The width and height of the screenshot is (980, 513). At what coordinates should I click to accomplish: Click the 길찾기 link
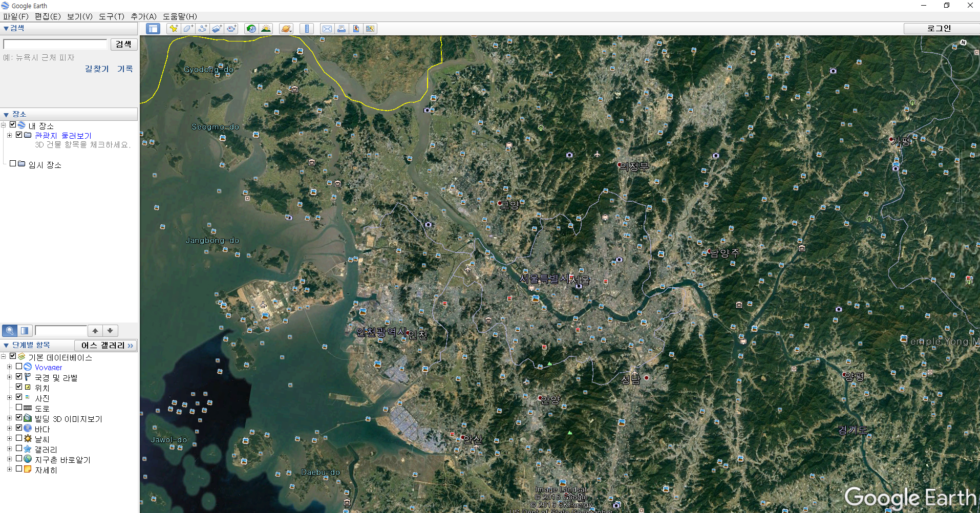pyautogui.click(x=97, y=69)
